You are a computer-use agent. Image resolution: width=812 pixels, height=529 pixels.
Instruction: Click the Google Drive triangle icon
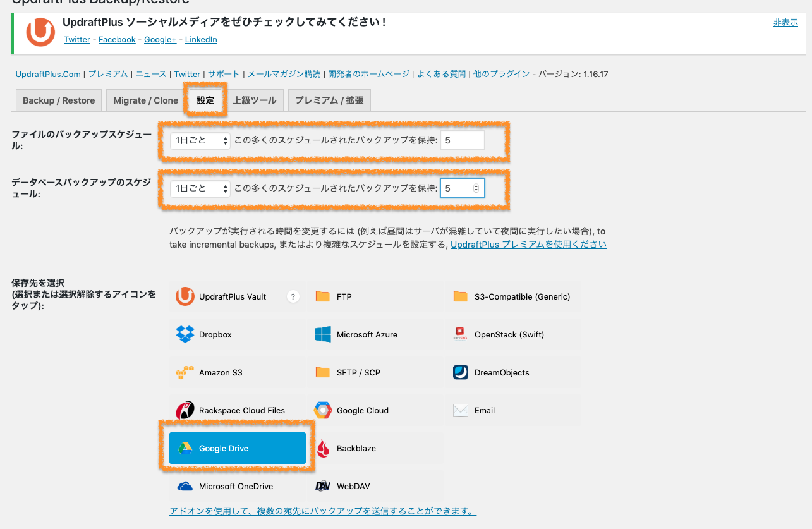(x=185, y=448)
